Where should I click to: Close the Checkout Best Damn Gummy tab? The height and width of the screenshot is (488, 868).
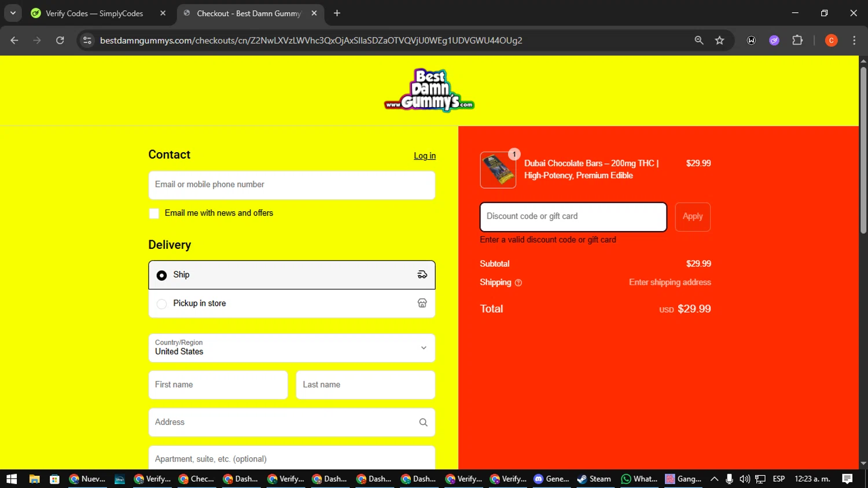click(314, 13)
